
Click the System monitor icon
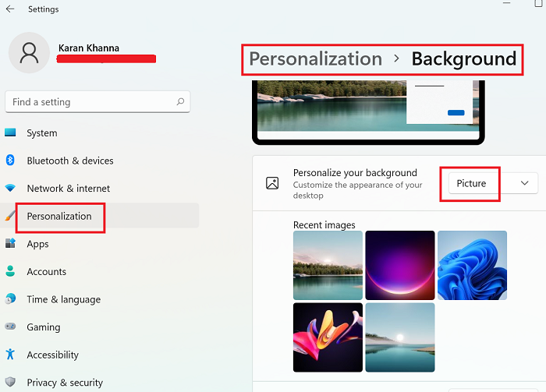pos(10,133)
